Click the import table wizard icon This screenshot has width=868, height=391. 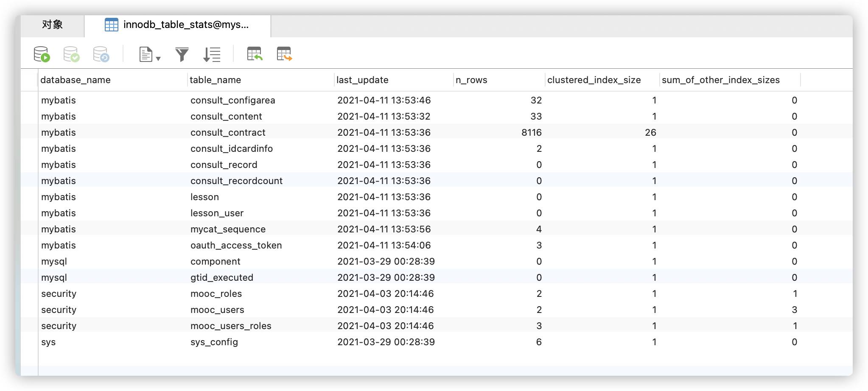[255, 54]
